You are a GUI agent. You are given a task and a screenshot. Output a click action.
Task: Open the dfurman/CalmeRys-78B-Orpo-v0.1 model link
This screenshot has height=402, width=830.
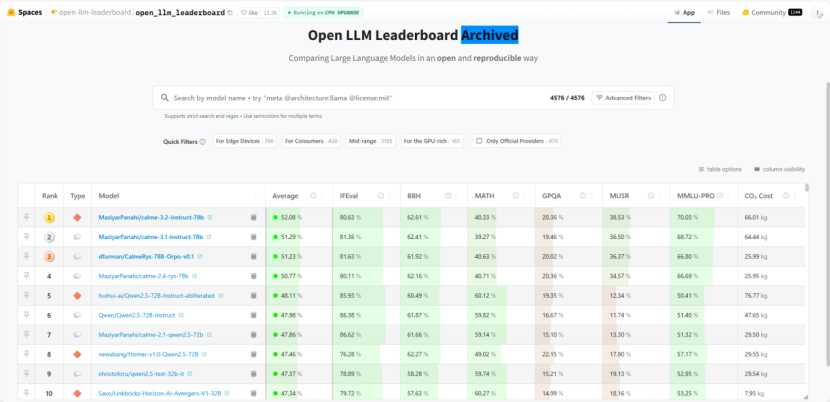[x=147, y=256]
